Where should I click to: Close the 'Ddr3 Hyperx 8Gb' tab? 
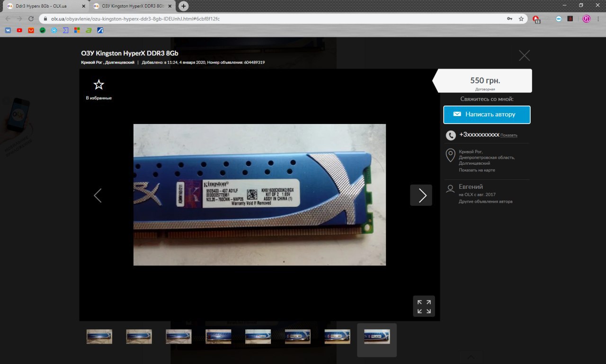point(84,6)
